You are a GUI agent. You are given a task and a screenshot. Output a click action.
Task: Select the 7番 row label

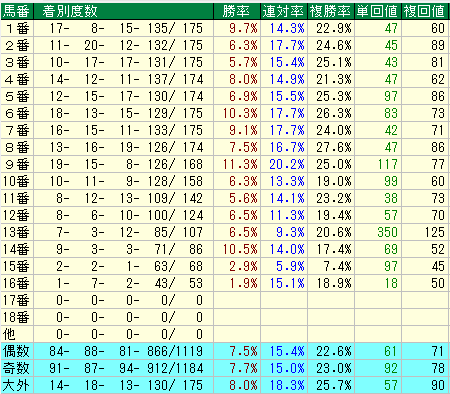[x=17, y=131]
